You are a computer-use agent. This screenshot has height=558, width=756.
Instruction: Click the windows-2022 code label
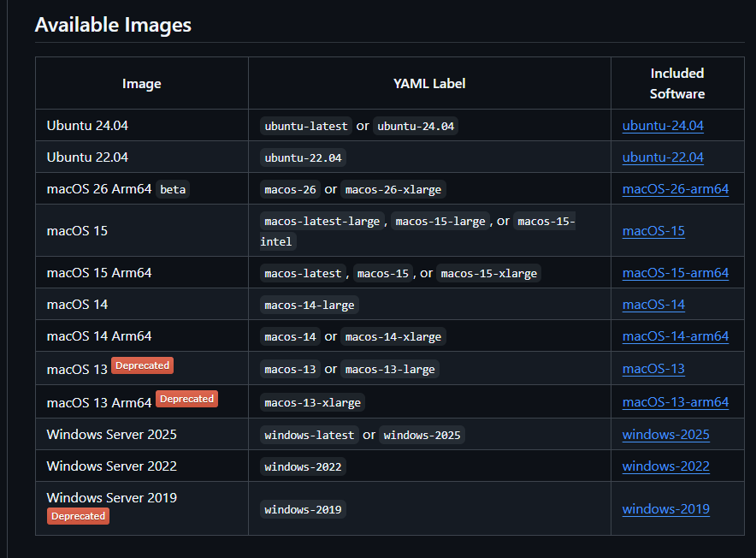tap(303, 466)
